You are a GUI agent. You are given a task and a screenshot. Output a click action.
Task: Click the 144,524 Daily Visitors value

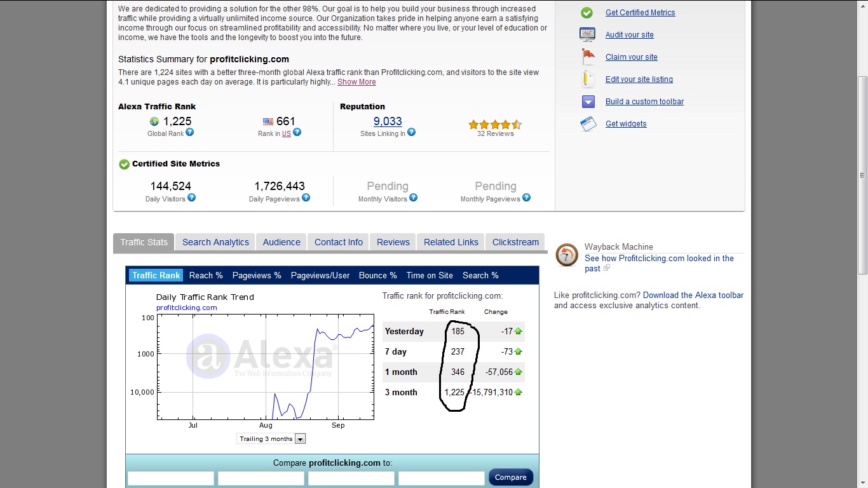point(170,186)
